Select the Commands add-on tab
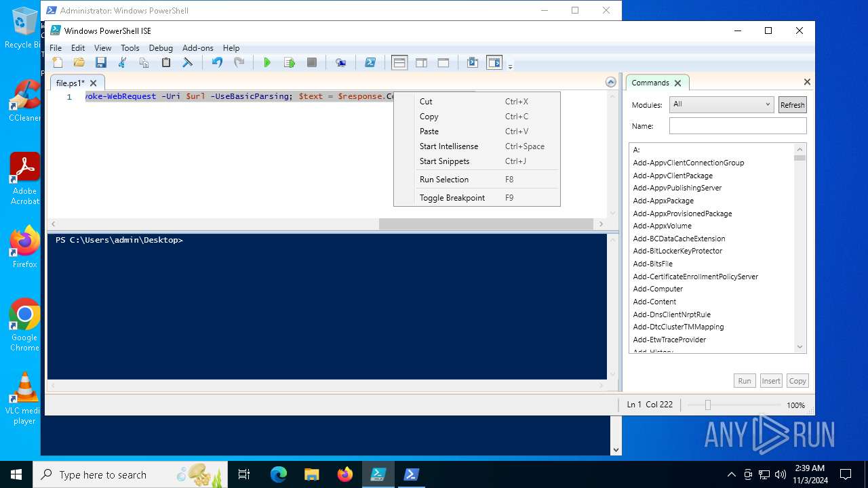This screenshot has width=868, height=488. click(650, 83)
